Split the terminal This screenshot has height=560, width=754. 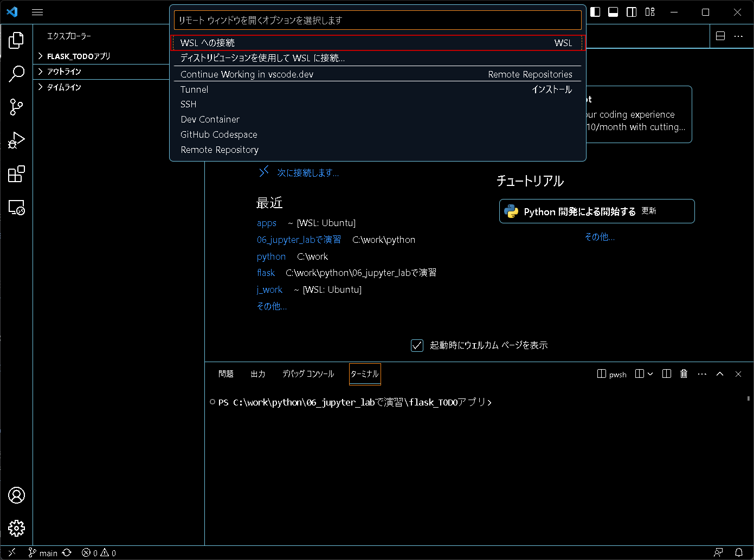point(640,374)
